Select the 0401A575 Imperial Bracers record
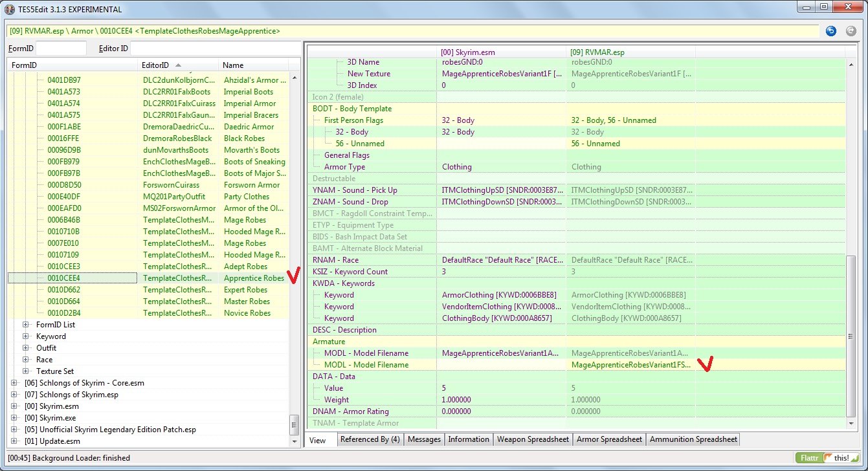 [x=148, y=115]
